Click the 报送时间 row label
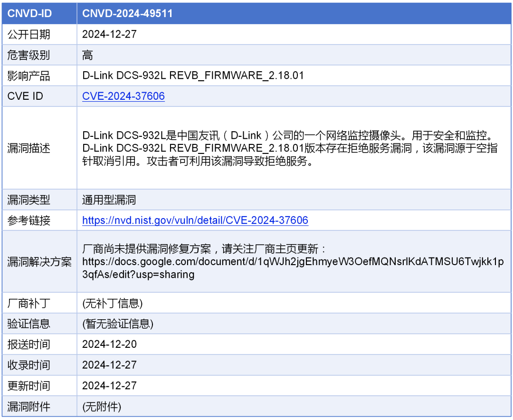513x420 pixels. tap(29, 344)
